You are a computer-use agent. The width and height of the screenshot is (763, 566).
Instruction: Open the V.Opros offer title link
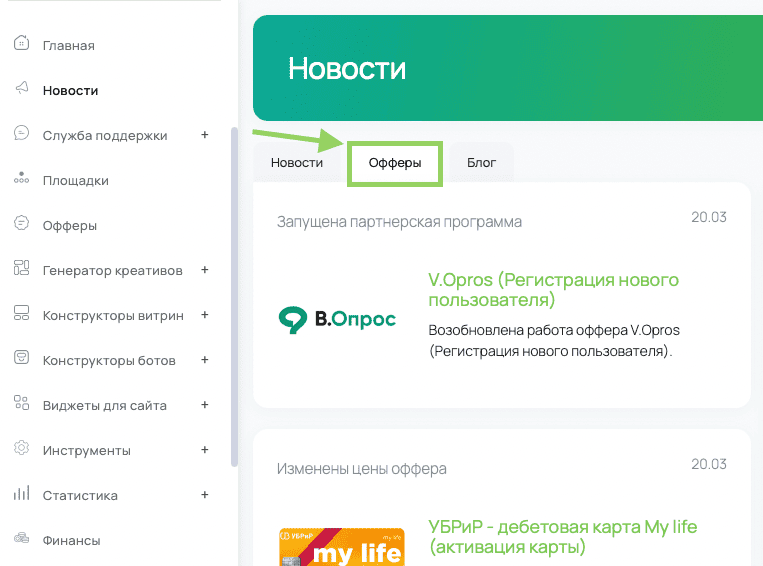[x=553, y=290]
